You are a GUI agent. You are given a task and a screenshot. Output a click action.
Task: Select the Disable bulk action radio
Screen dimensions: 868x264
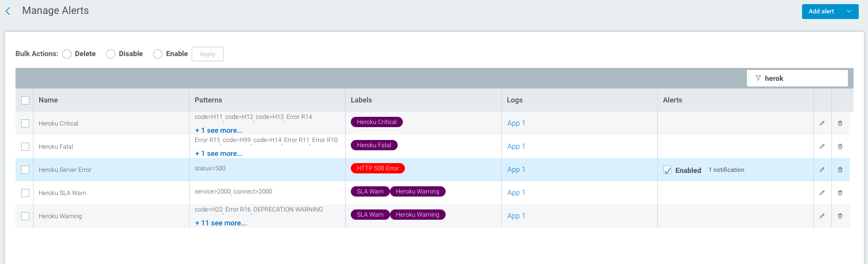(111, 54)
